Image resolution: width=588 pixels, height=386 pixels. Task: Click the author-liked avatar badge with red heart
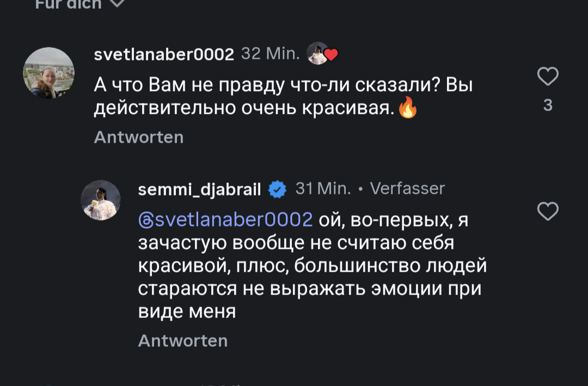pos(322,53)
